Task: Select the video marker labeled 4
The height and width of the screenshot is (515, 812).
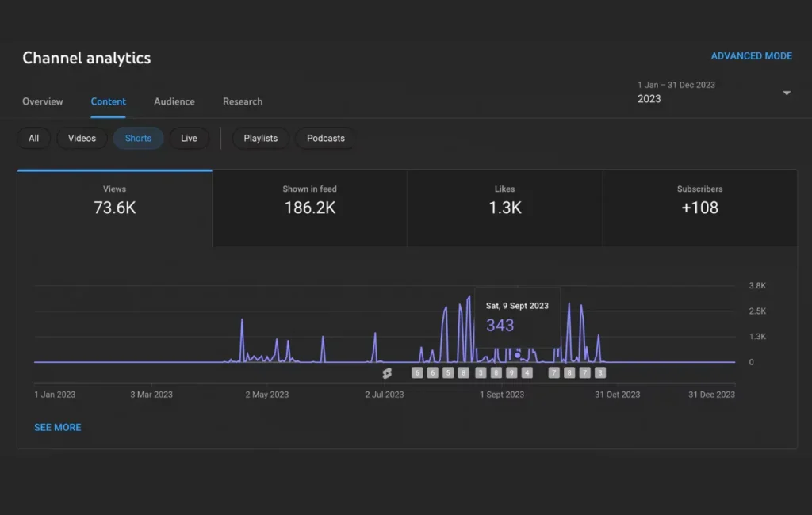Action: [x=527, y=372]
